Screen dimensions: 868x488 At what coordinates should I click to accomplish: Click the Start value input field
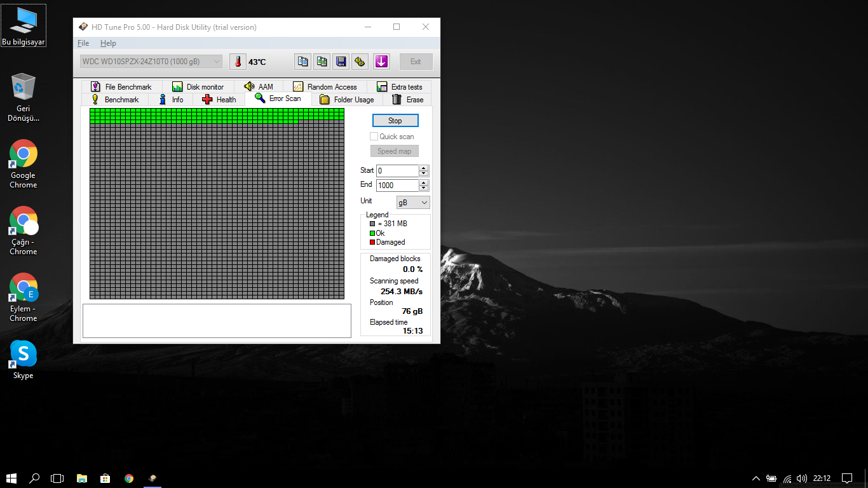(397, 171)
